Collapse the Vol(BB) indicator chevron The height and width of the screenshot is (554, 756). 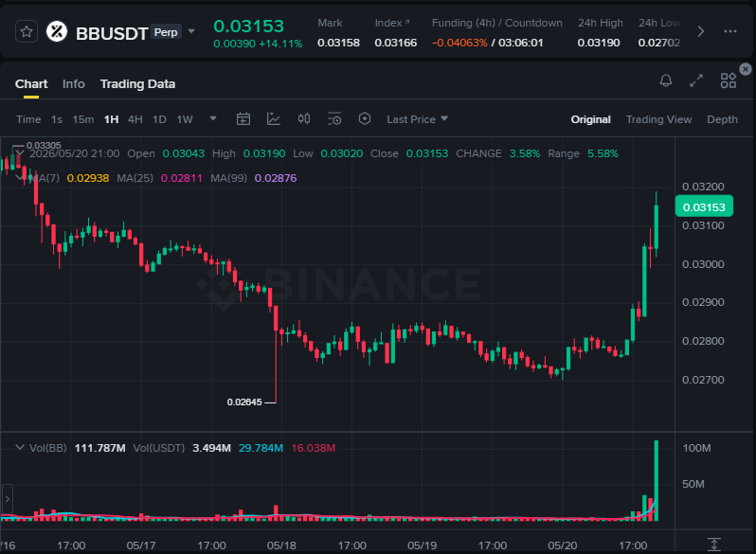pos(20,447)
